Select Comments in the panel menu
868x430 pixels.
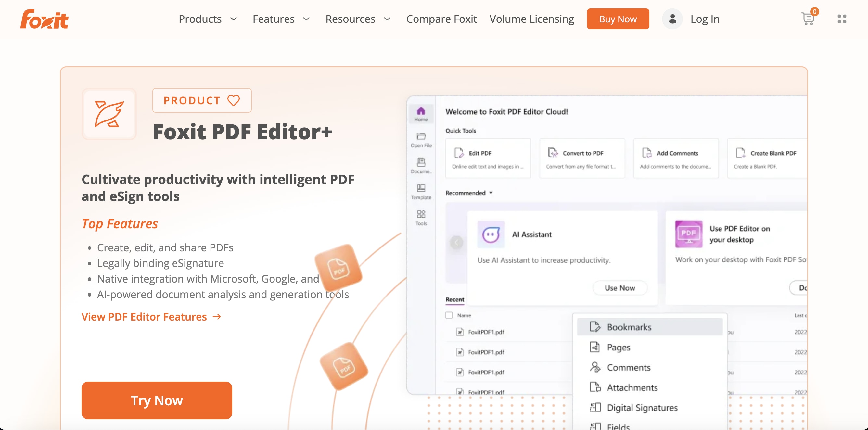(x=650, y=367)
